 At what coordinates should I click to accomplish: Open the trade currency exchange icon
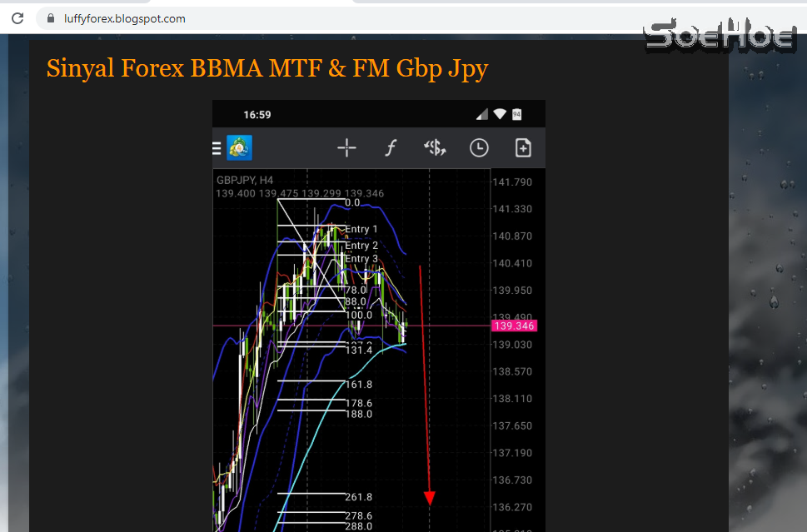pyautogui.click(x=435, y=147)
